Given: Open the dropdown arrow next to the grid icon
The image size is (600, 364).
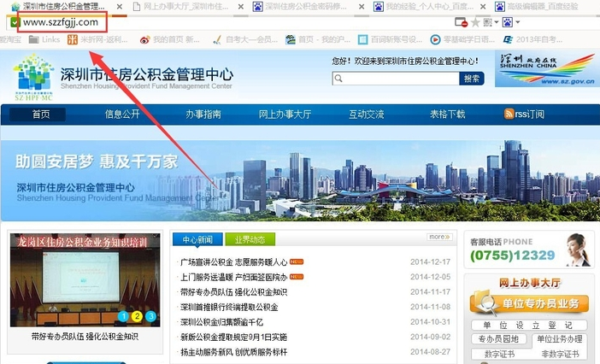Looking at the screenshot, I should coord(497,22).
